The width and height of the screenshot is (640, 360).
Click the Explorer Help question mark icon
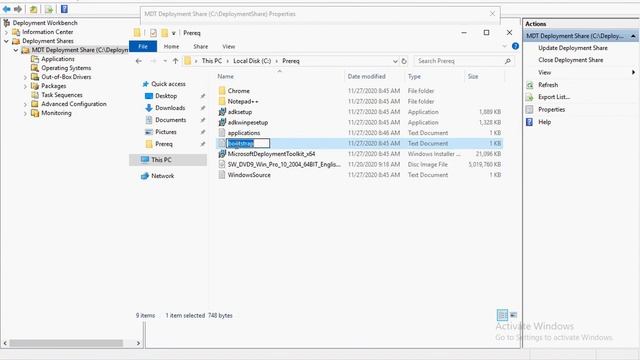point(515,46)
